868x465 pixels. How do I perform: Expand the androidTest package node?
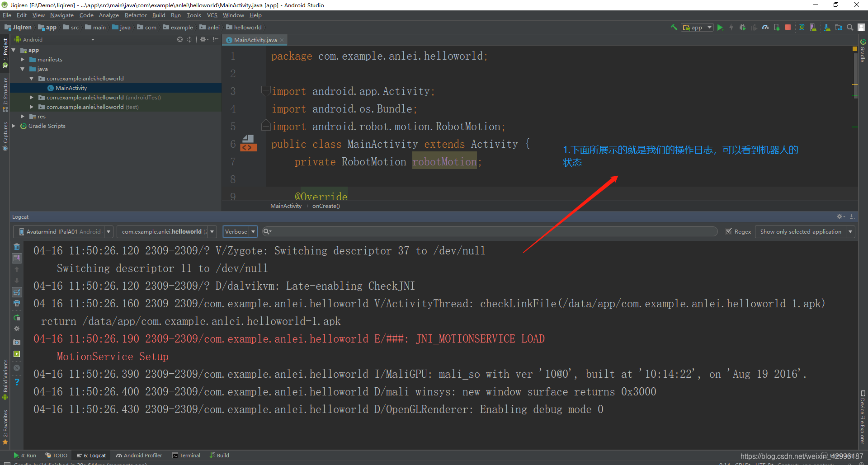[x=32, y=97]
